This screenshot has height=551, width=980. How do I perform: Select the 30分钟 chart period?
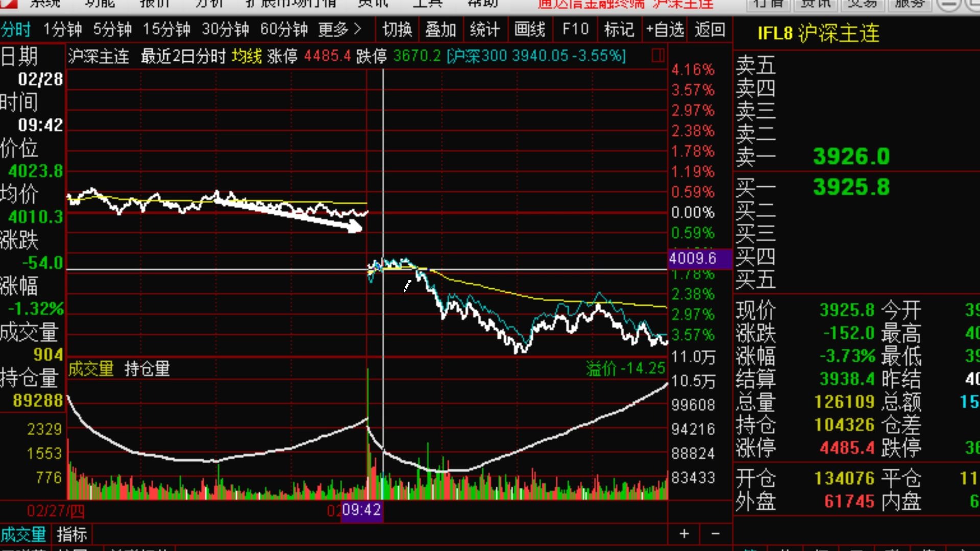[225, 30]
